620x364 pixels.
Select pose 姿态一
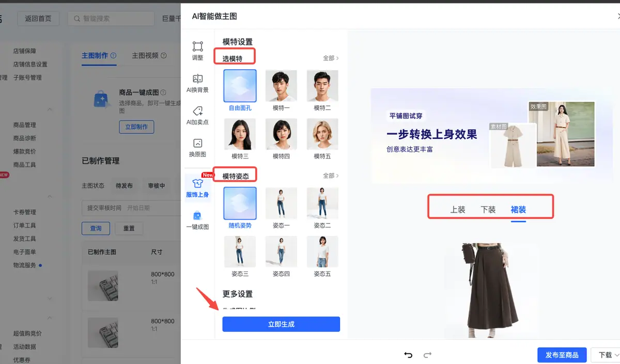point(281,203)
